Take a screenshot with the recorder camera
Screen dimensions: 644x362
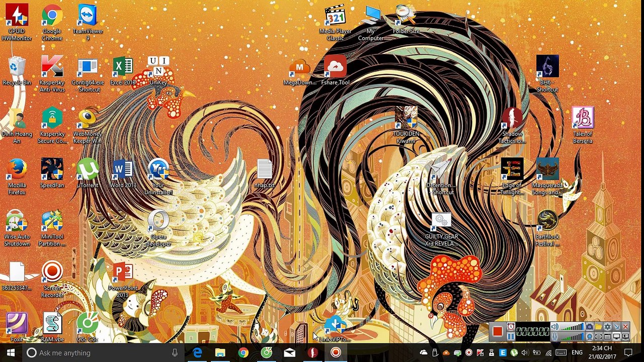pos(590,327)
